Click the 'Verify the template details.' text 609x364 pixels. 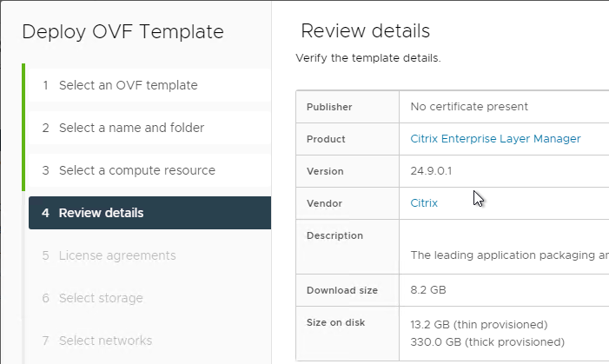pos(368,58)
